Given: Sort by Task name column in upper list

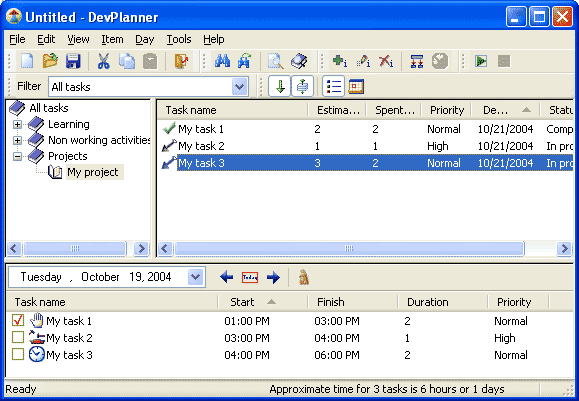Looking at the screenshot, I should 233,110.
